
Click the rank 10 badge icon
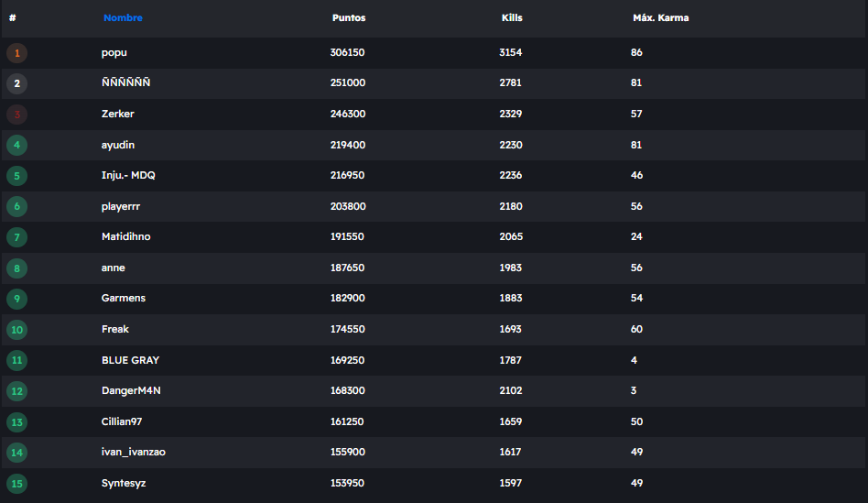point(16,330)
